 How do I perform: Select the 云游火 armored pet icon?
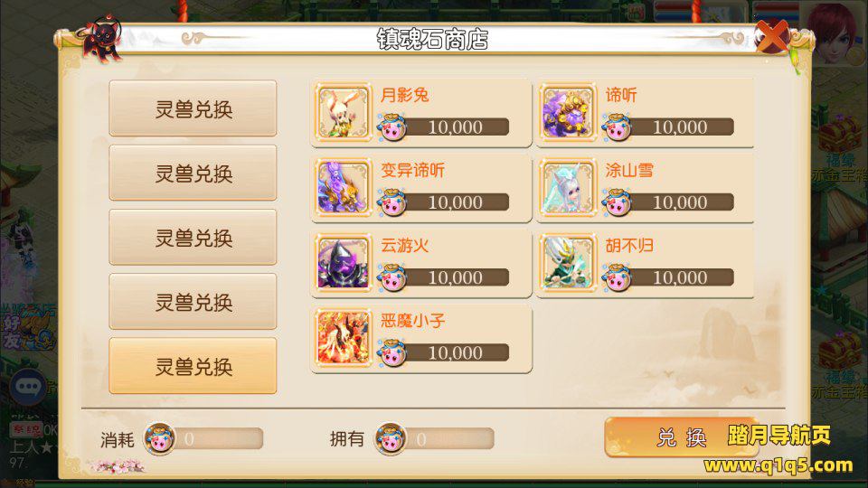344,263
